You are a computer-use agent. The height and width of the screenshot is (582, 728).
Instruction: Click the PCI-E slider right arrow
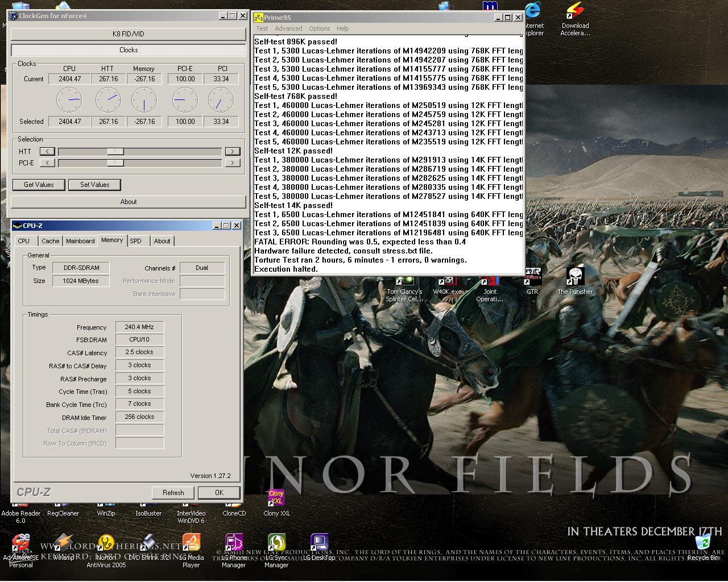coord(232,163)
